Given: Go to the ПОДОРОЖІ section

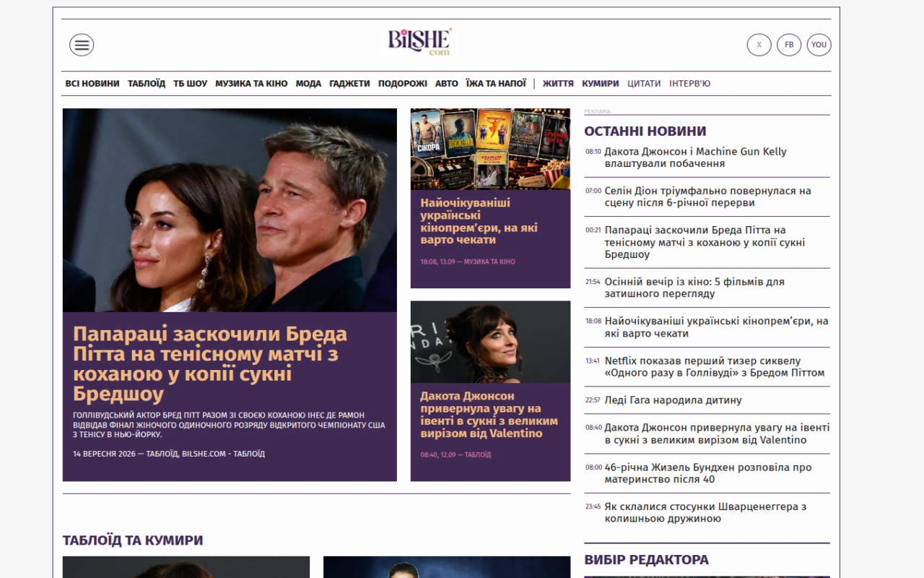Looking at the screenshot, I should pos(403,84).
